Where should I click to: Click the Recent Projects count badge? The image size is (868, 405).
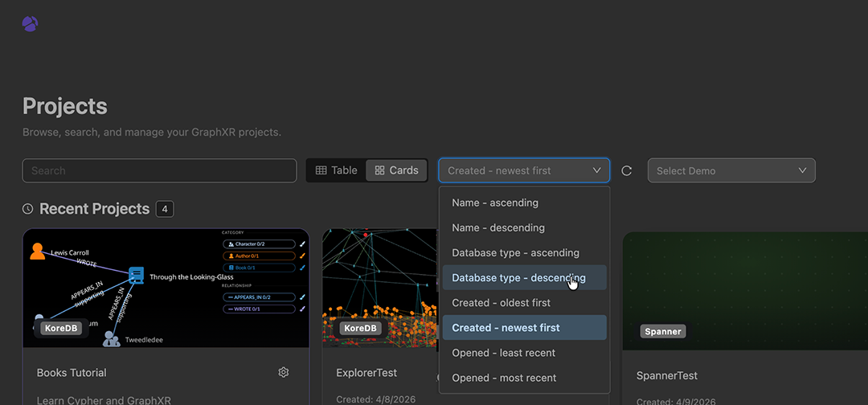pyautogui.click(x=165, y=209)
